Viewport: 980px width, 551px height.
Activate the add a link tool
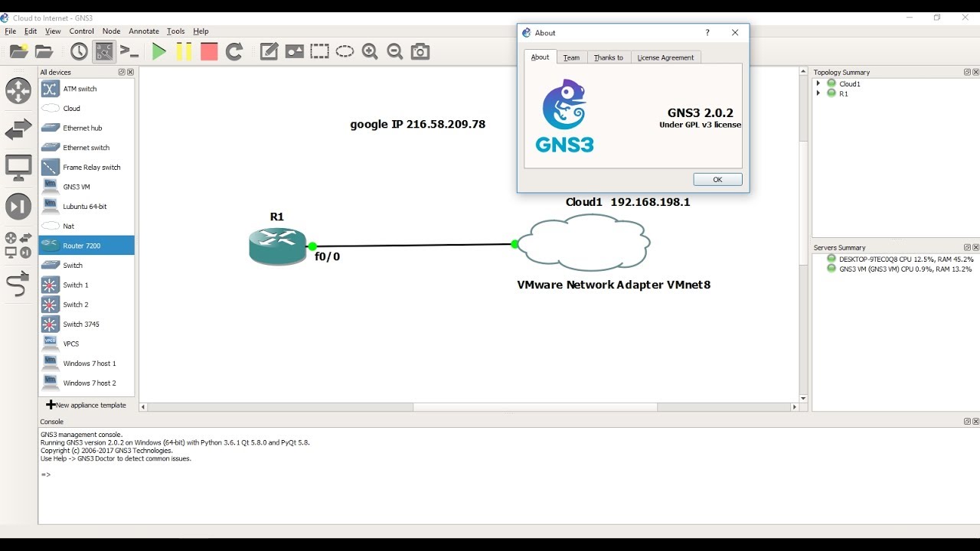[17, 284]
